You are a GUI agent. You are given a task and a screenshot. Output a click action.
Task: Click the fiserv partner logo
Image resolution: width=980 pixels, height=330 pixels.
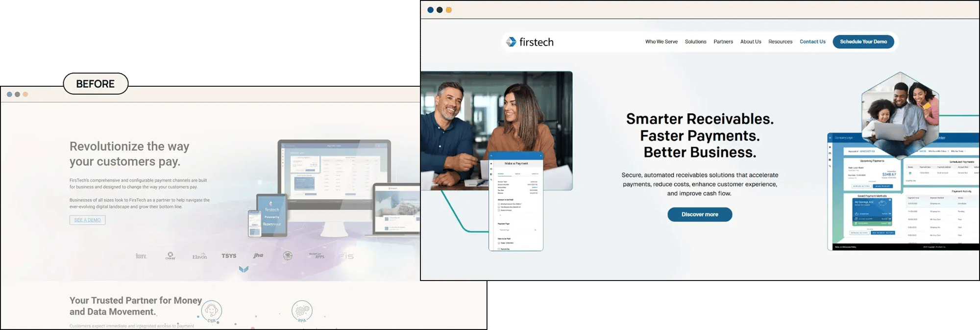coord(141,256)
